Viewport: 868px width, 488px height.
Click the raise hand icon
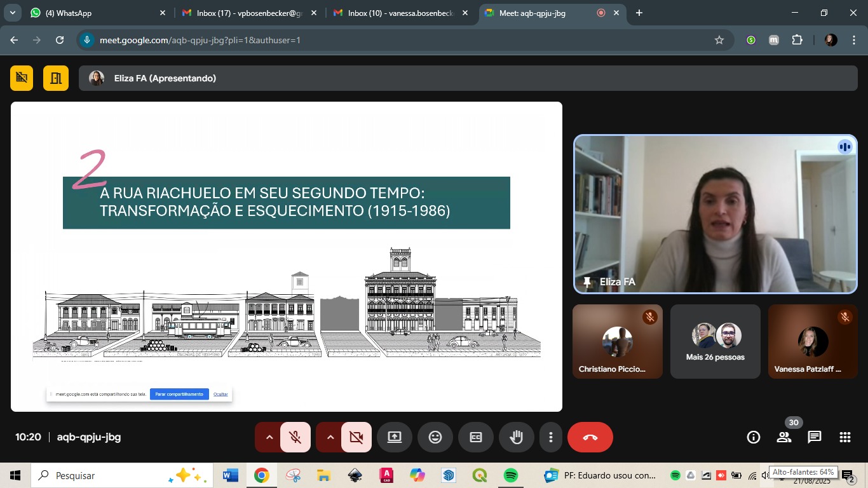[x=517, y=437]
